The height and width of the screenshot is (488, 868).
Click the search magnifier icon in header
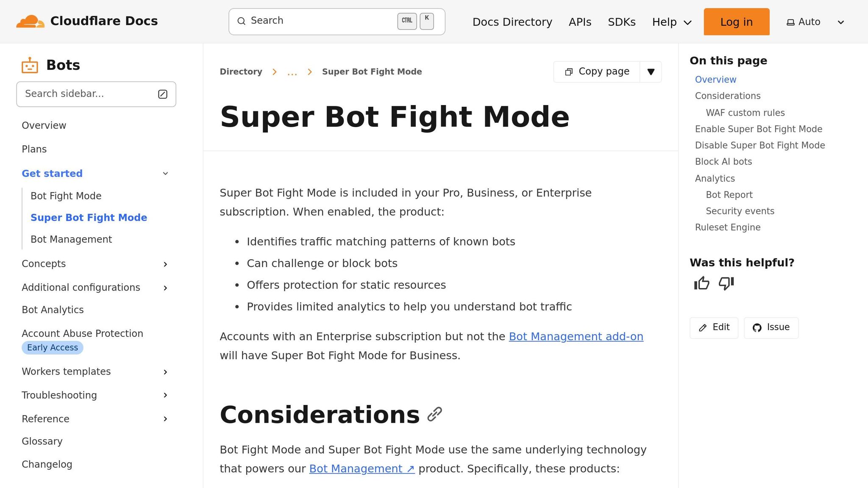pos(242,21)
